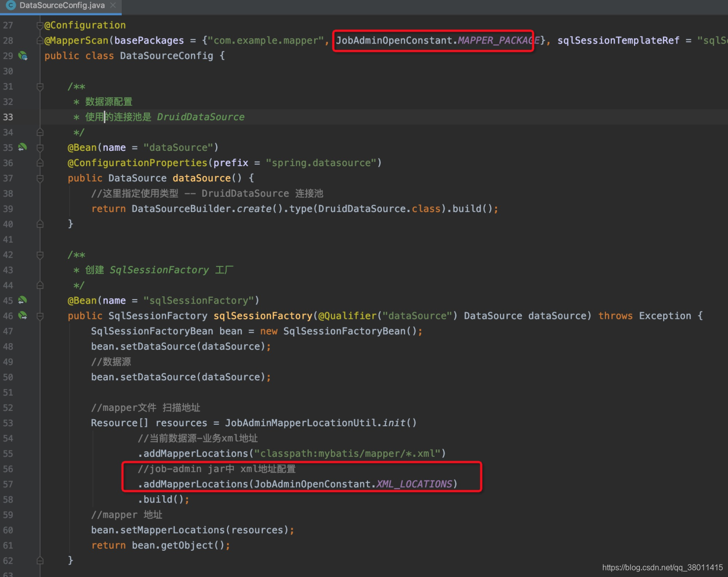The image size is (728, 577).
Task: Click fold end marker on line 62
Action: [x=40, y=561]
